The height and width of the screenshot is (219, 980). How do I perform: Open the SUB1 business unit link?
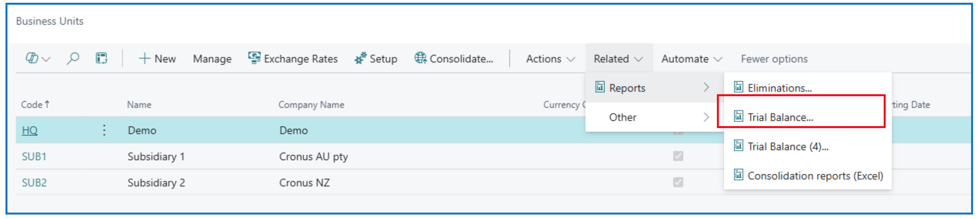(x=34, y=156)
